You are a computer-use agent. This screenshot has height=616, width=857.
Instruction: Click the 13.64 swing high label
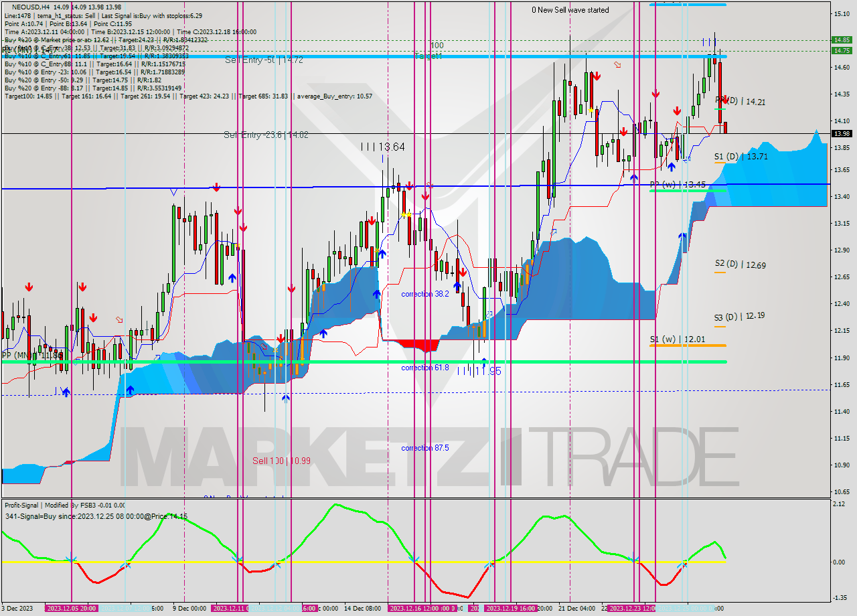[384, 147]
